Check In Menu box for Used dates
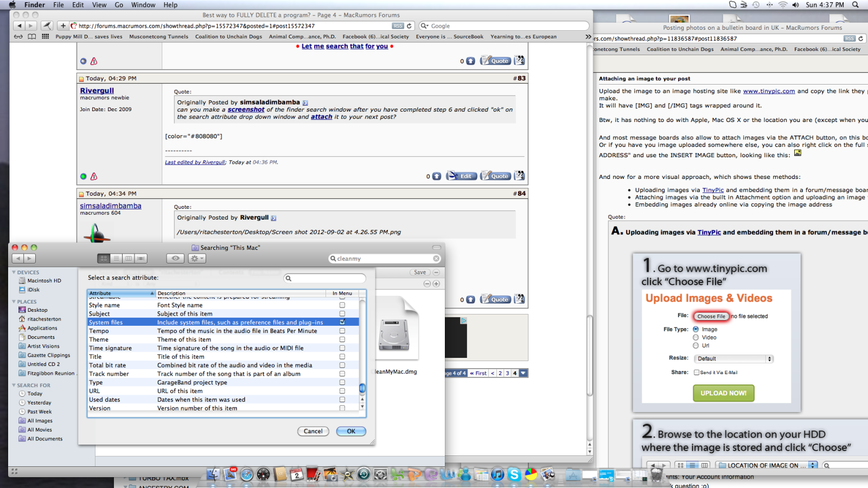Image resolution: width=868 pixels, height=488 pixels. [x=342, y=400]
